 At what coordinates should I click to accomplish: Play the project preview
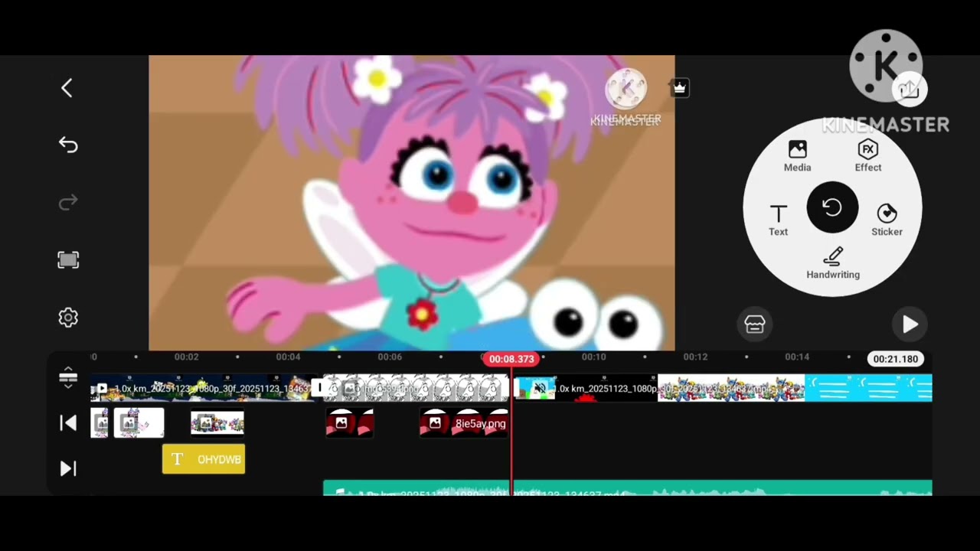point(910,324)
